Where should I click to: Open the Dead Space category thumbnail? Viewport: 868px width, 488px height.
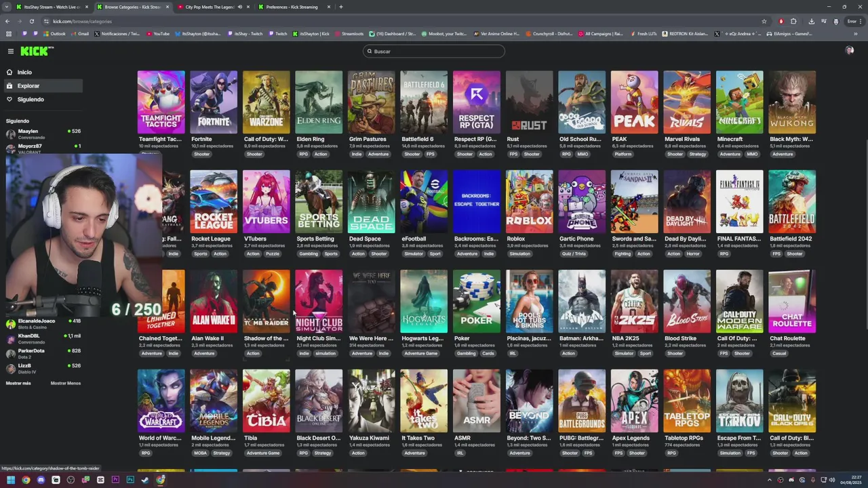coord(371,201)
